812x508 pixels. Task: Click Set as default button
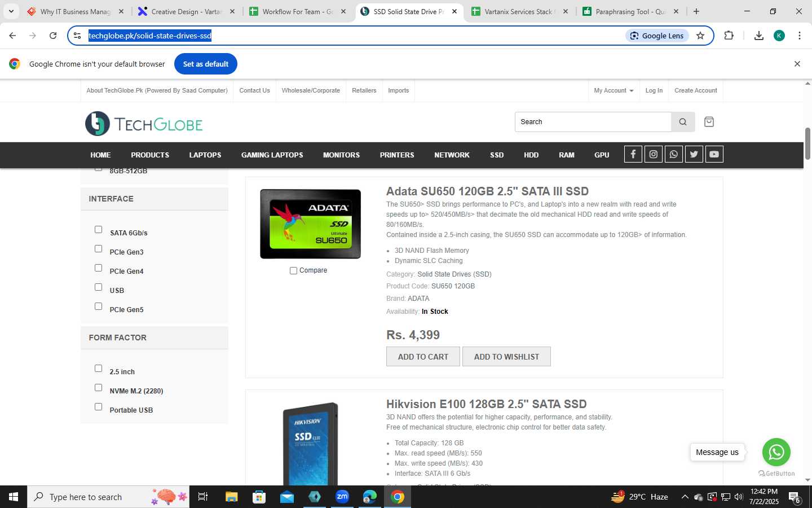(x=206, y=64)
